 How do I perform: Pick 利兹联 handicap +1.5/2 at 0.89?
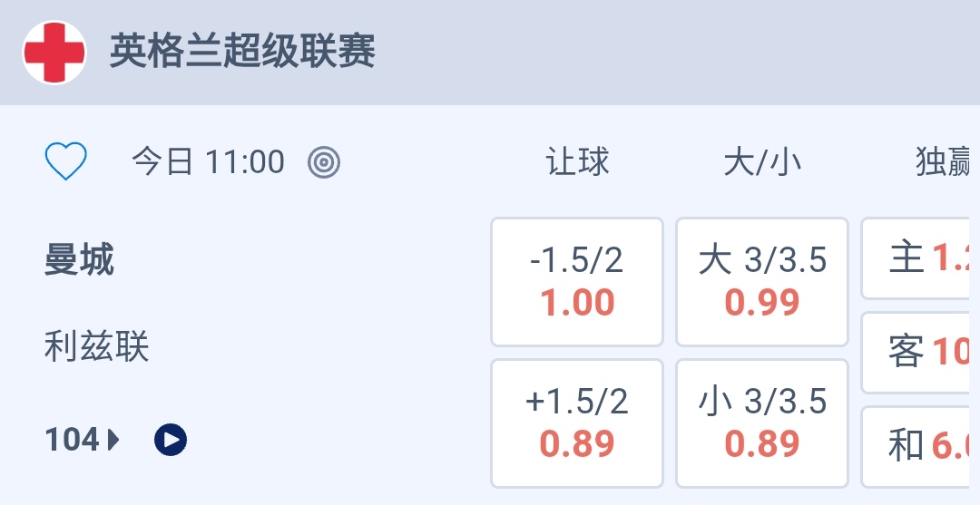click(577, 423)
